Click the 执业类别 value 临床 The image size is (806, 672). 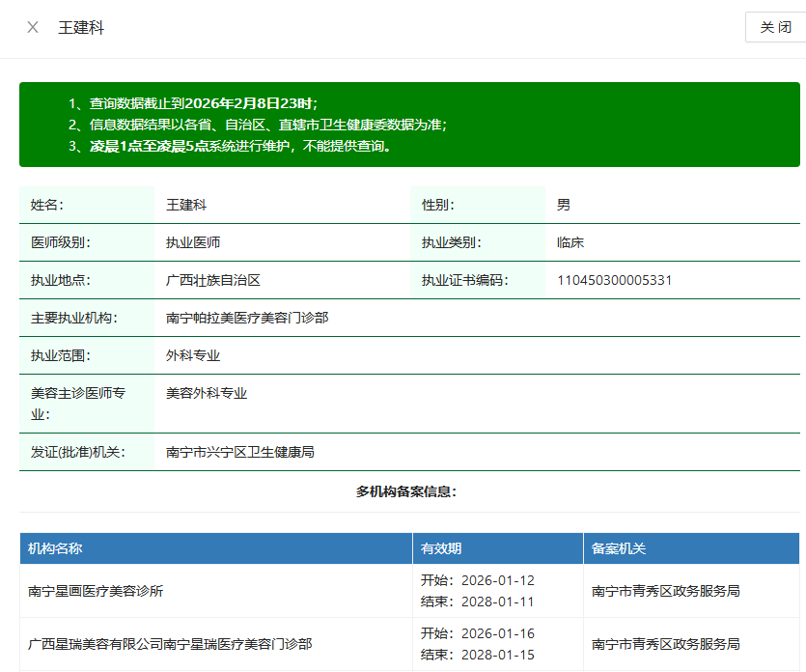[x=570, y=242]
